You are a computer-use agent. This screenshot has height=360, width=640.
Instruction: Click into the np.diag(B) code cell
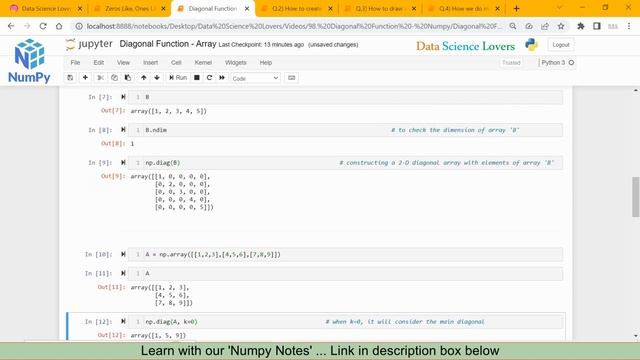click(345, 163)
